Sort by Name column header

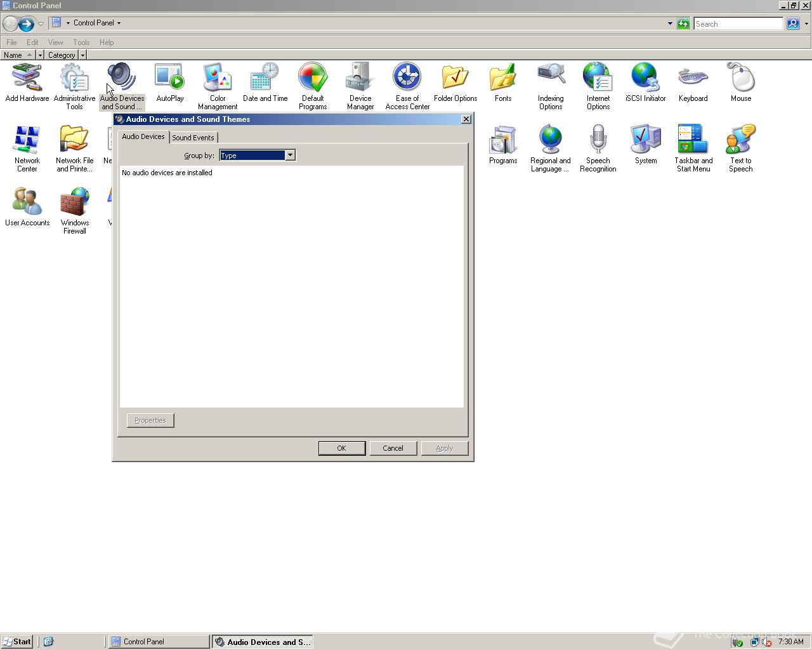[x=17, y=55]
